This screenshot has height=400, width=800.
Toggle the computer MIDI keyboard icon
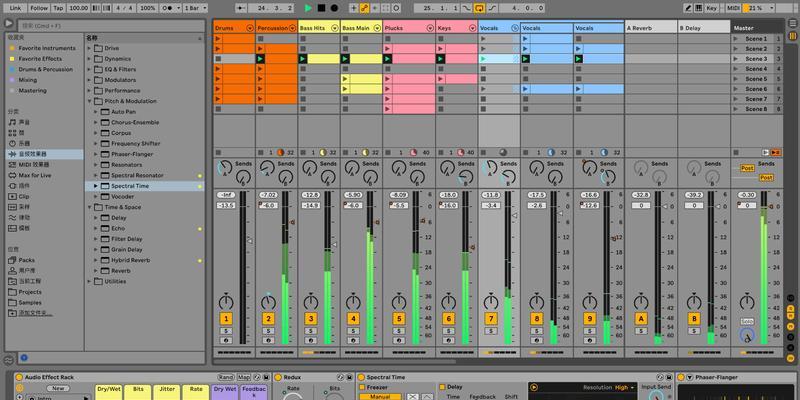(698, 8)
